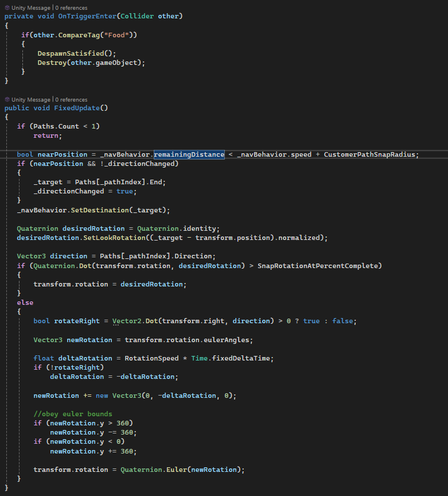Click the Unity Message icon above FixedUpdate

tap(7, 99)
